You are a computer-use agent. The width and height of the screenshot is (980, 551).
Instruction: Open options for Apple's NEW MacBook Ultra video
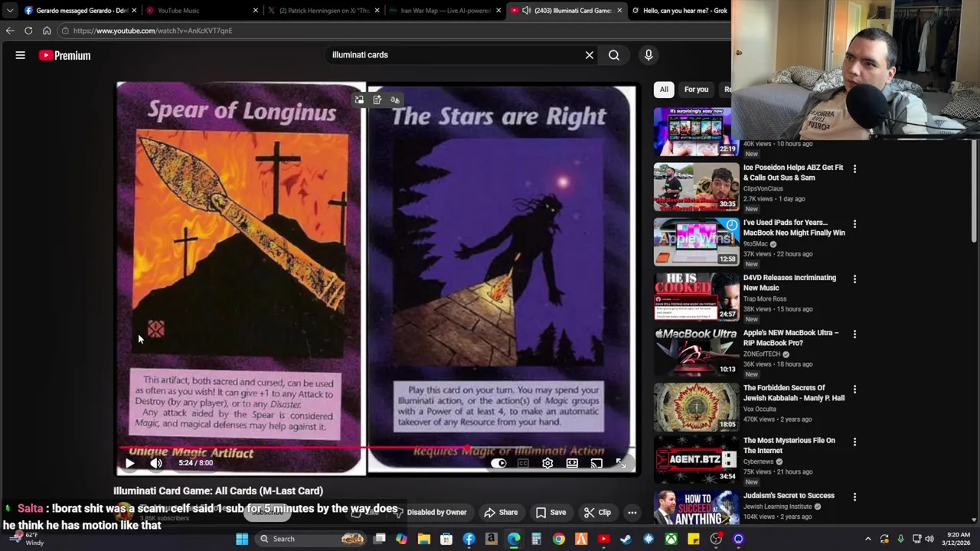click(x=854, y=334)
